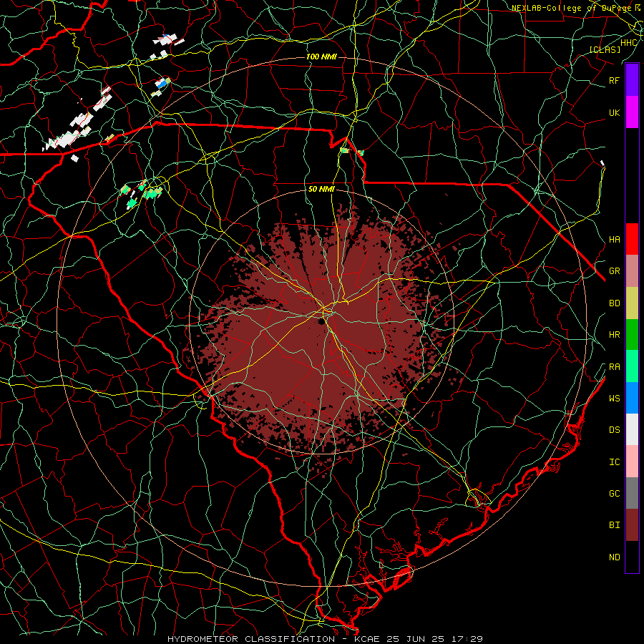Click the ND black legend swatch

[x=632, y=557]
